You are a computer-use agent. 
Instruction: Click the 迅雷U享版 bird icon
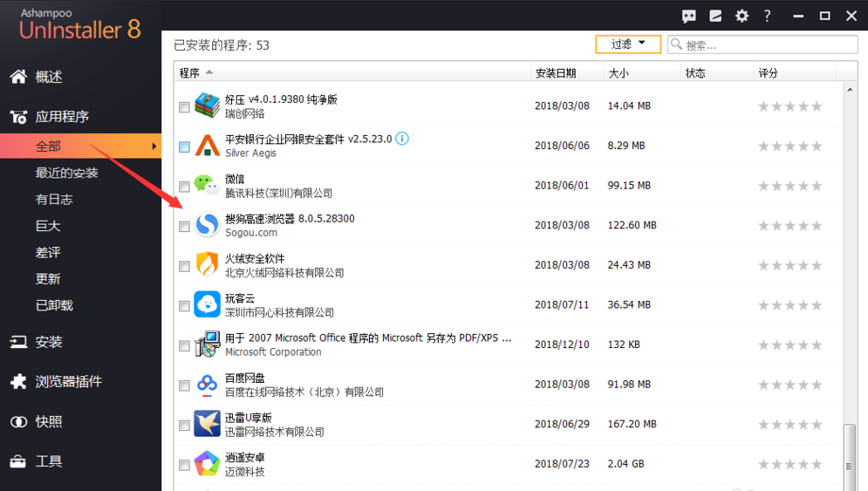[207, 424]
